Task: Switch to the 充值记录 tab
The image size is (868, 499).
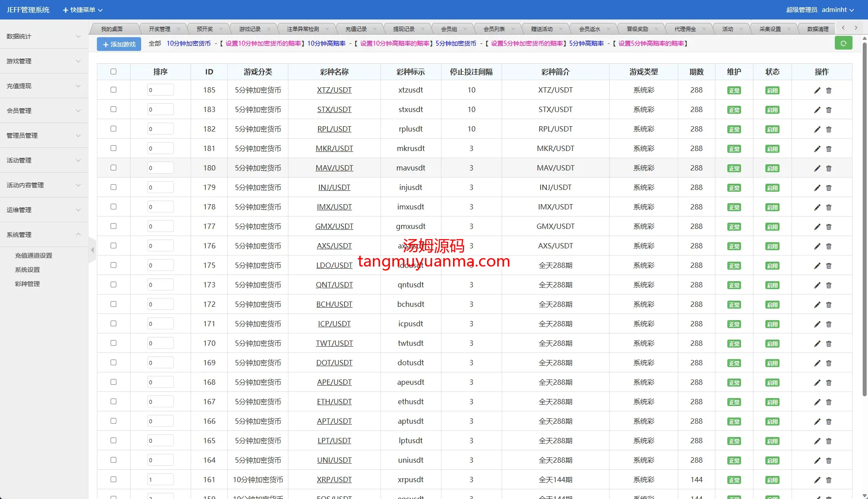Action: (x=356, y=29)
